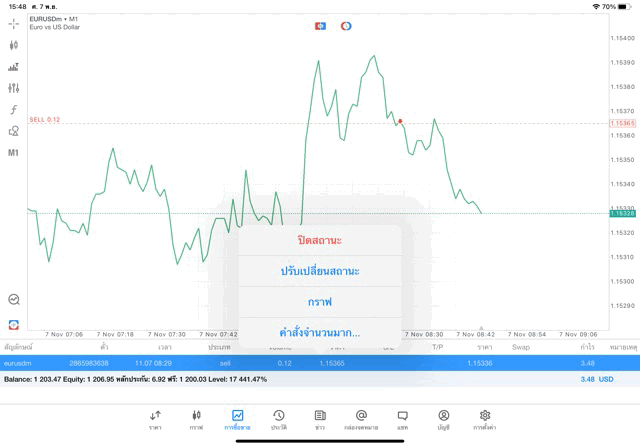The width and height of the screenshot is (640, 447).
Task: Open the mailbox tab with @ icon
Action: [361, 419]
